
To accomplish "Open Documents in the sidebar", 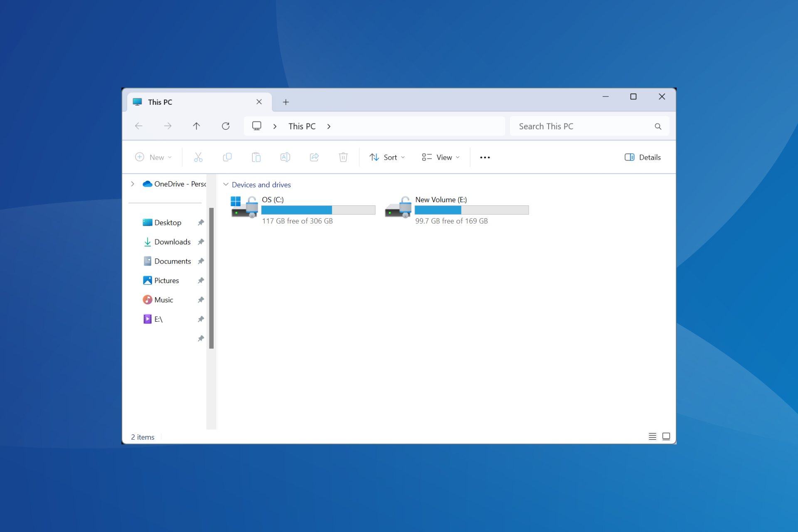I will point(172,261).
